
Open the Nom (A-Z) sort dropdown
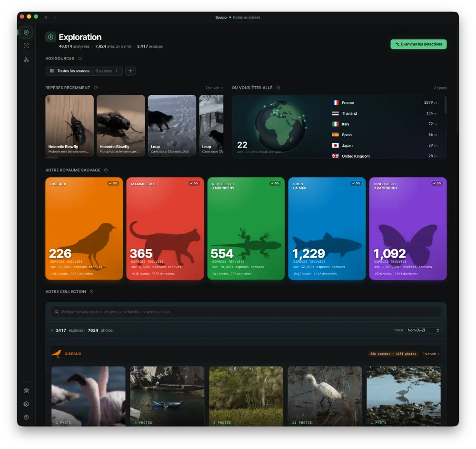tap(423, 330)
